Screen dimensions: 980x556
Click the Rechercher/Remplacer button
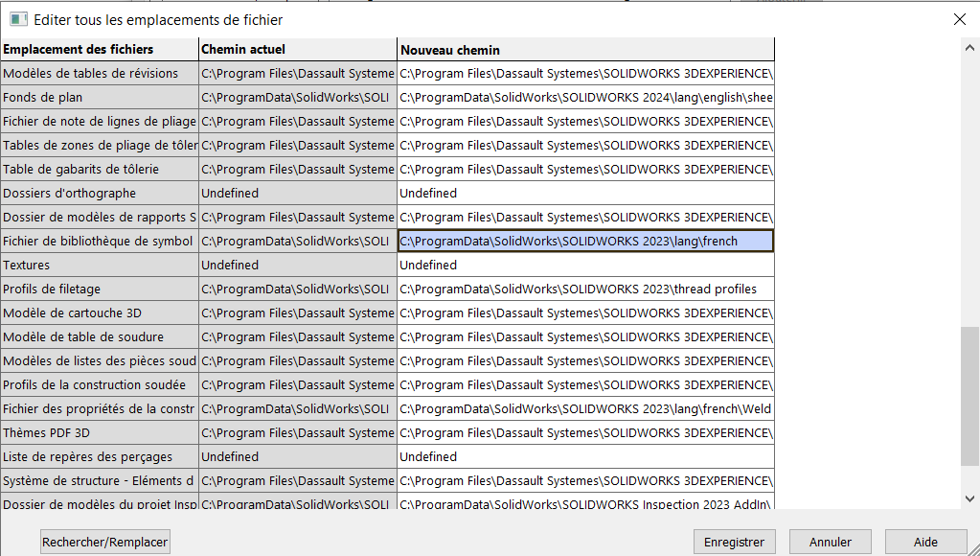(x=105, y=542)
